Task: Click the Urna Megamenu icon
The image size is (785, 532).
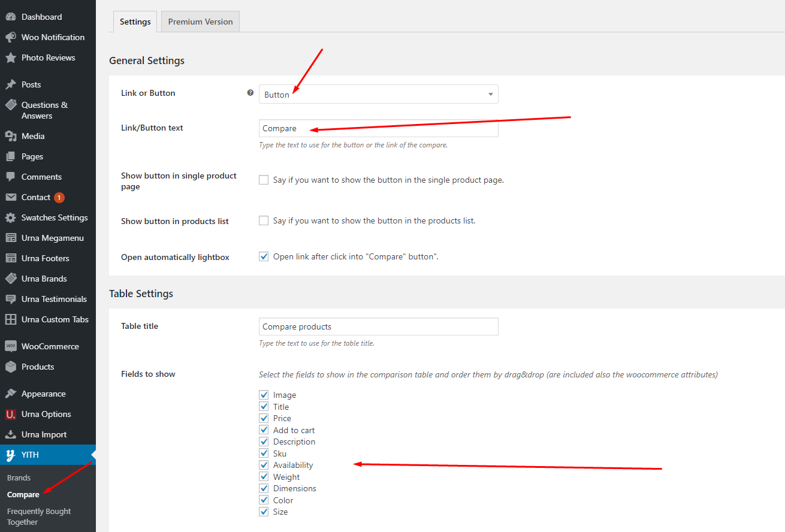Action: click(x=11, y=238)
